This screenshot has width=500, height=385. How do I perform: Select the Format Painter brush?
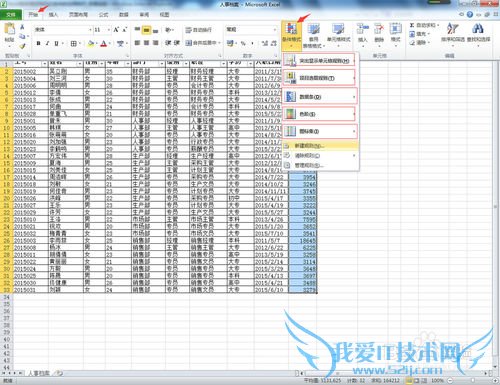click(x=22, y=46)
